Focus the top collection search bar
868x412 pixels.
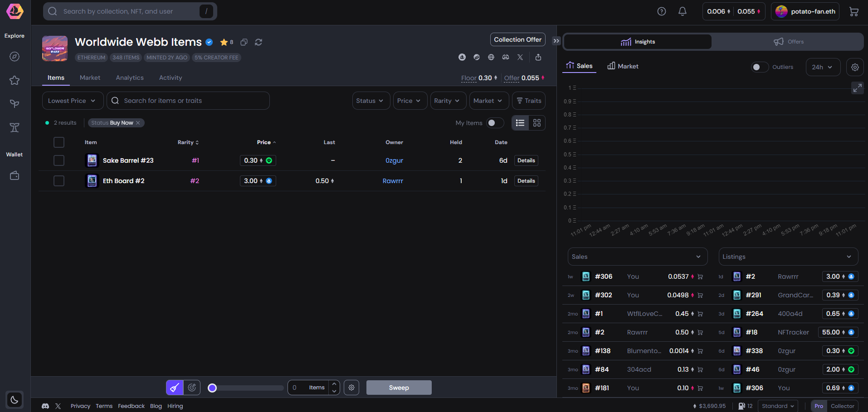tap(130, 11)
